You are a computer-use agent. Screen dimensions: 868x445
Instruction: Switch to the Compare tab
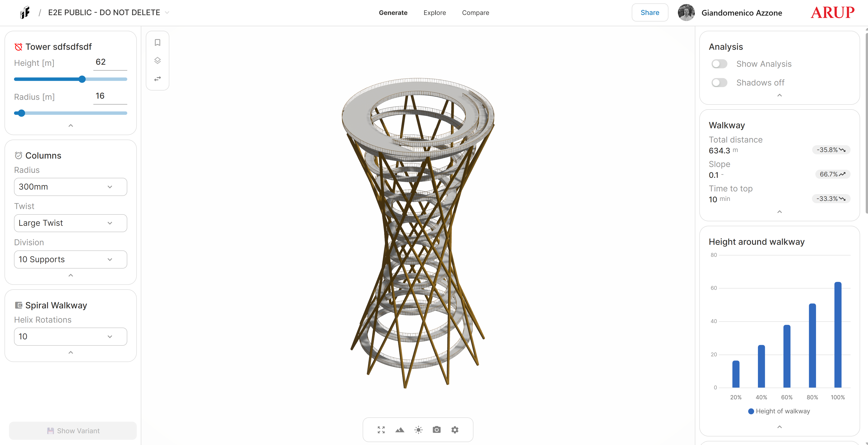pyautogui.click(x=475, y=13)
